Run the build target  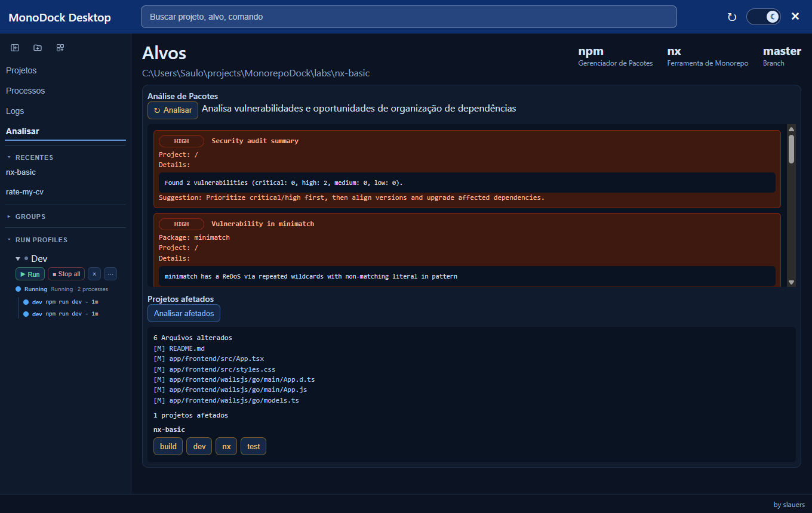pos(168,446)
